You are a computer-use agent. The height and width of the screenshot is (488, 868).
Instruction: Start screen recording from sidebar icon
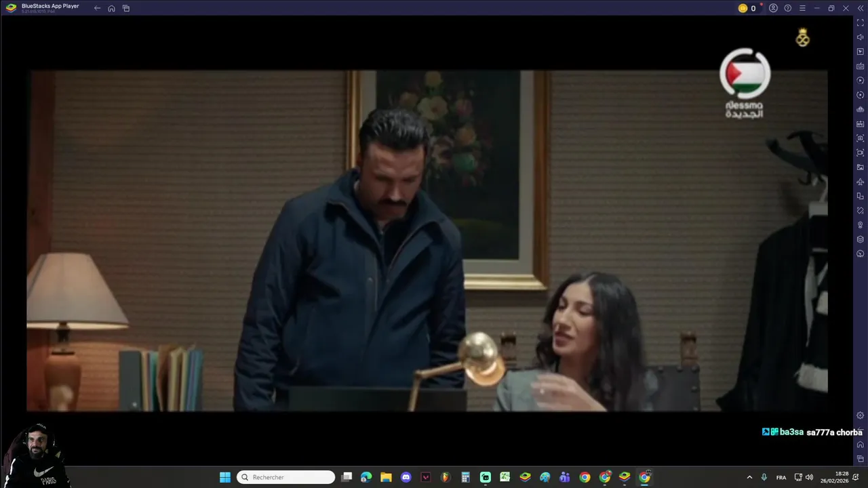tap(861, 152)
